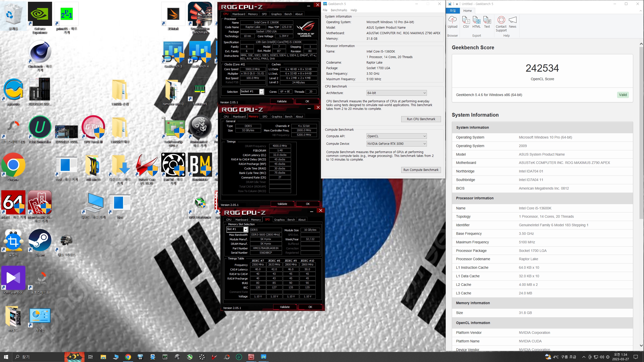This screenshot has height=362, width=644.
Task: Open the GeForce Experience desktop icon
Action: coord(40,18)
